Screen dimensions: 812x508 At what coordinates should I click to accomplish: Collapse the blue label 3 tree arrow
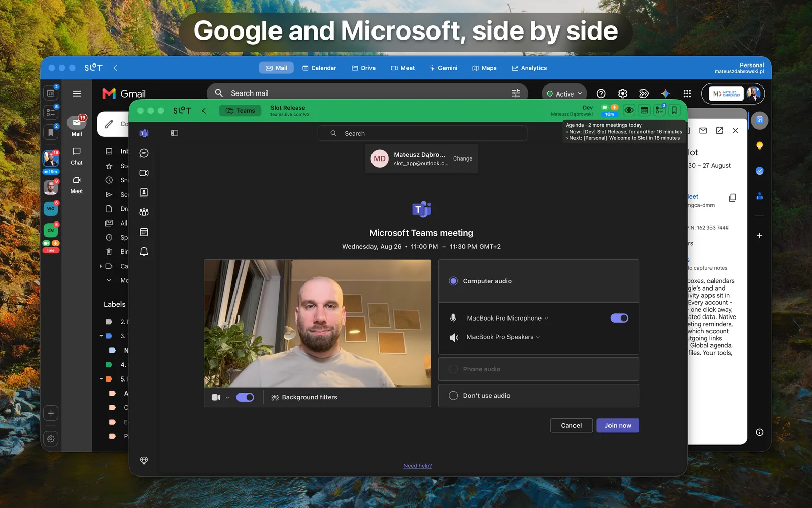point(101,336)
